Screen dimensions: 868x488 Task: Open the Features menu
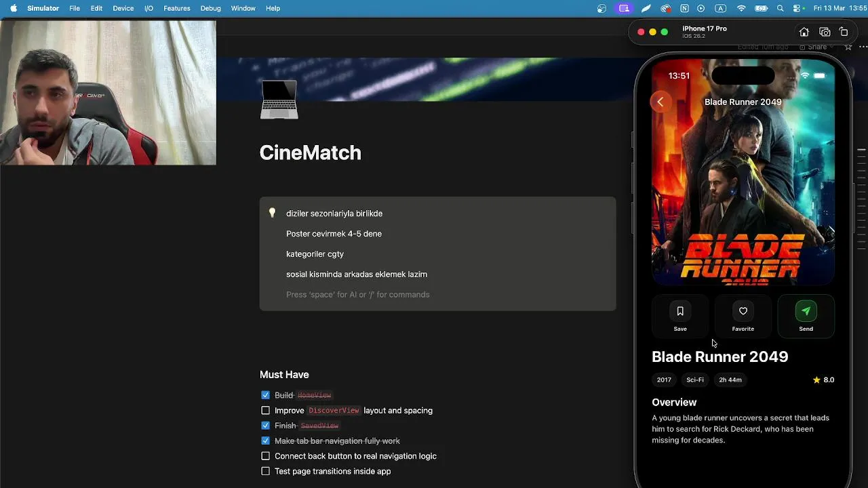(x=176, y=8)
